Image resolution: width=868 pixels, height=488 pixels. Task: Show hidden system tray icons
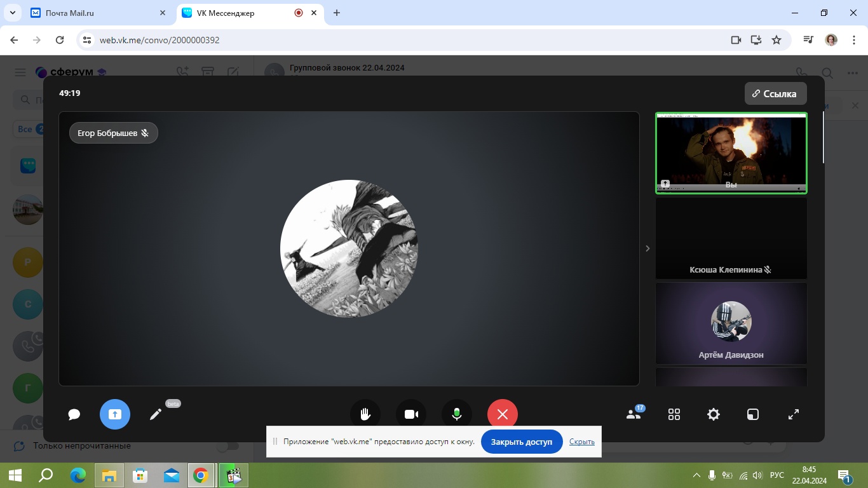tap(697, 475)
